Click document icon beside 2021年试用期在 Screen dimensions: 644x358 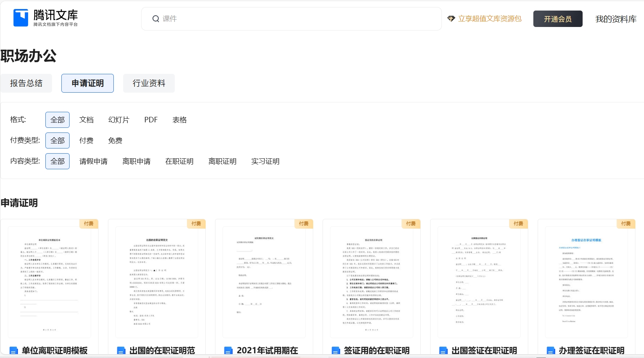(228, 351)
